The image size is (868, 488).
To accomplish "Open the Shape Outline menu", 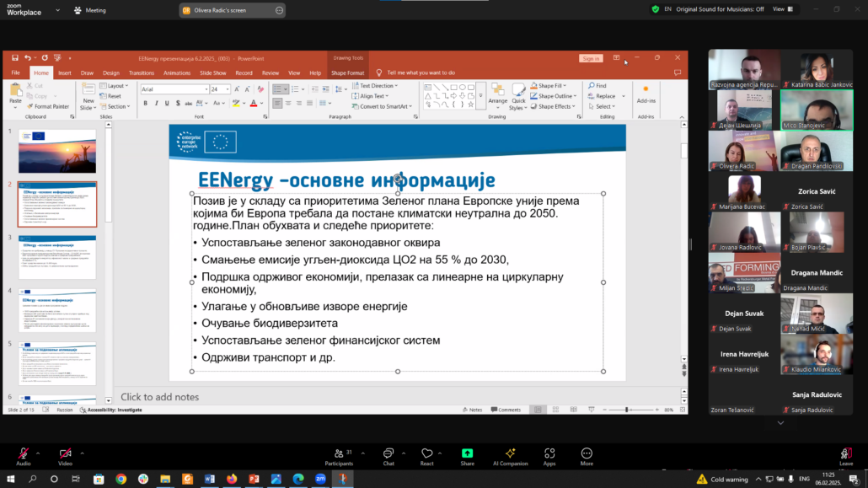I will (552, 96).
